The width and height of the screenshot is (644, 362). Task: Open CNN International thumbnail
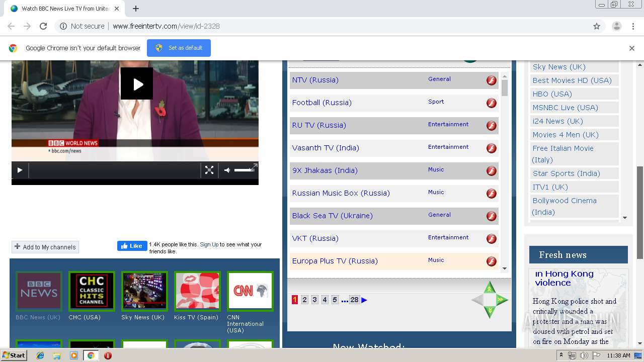(250, 291)
